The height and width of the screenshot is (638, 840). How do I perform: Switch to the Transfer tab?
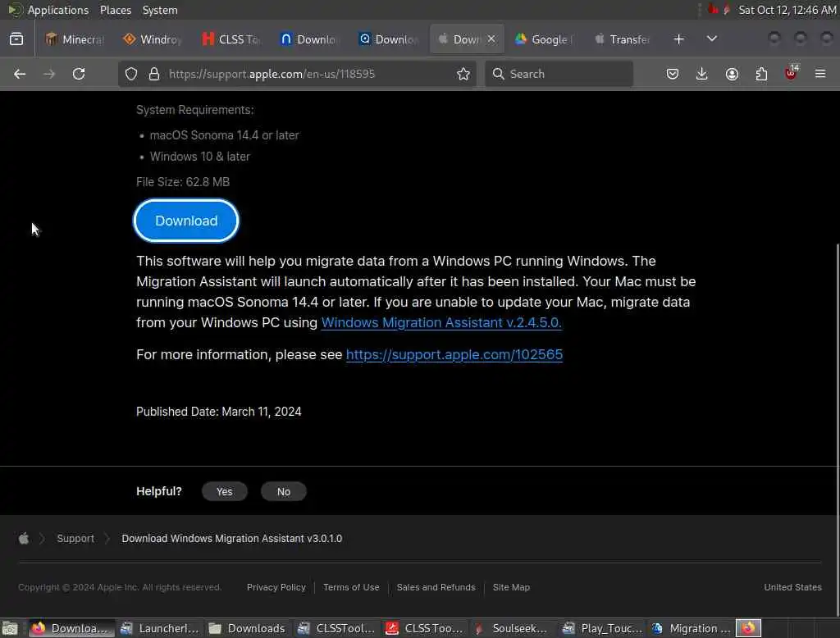(x=622, y=39)
